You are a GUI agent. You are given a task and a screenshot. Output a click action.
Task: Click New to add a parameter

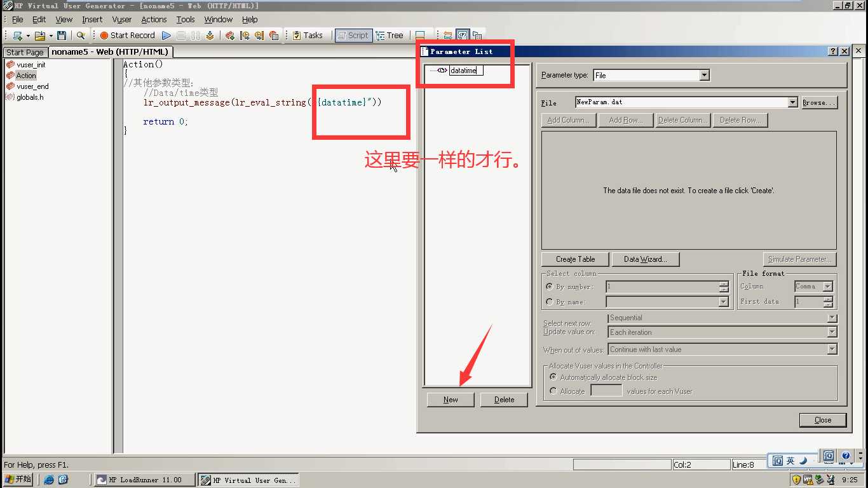(451, 400)
